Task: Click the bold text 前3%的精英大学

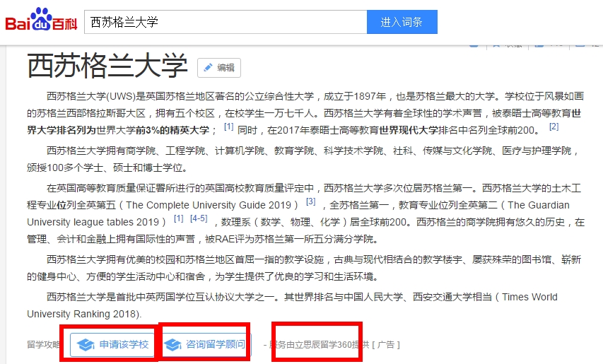Action: point(172,130)
